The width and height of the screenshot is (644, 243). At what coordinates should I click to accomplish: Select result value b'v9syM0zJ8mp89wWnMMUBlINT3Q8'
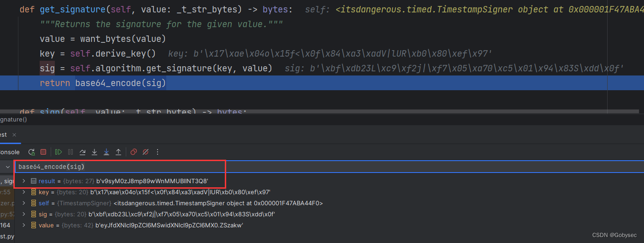pos(152,181)
